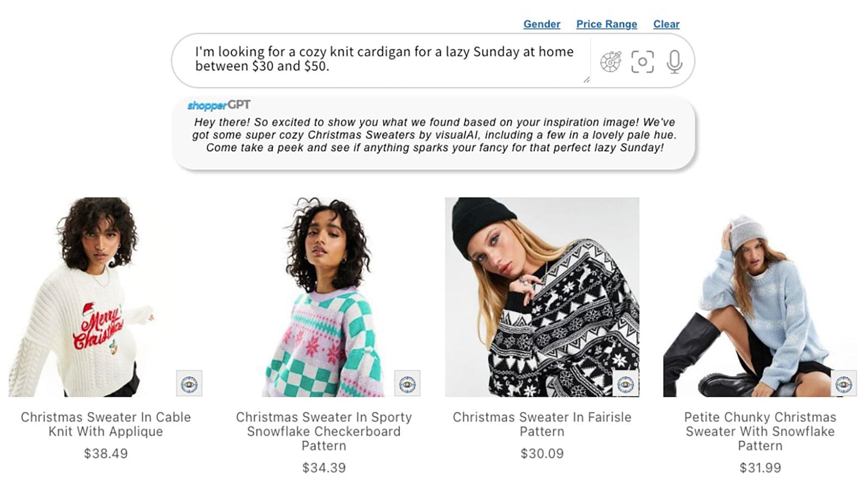Click the color wheel inspiration icon
Screen dimensions: 868x488
pyautogui.click(x=610, y=61)
